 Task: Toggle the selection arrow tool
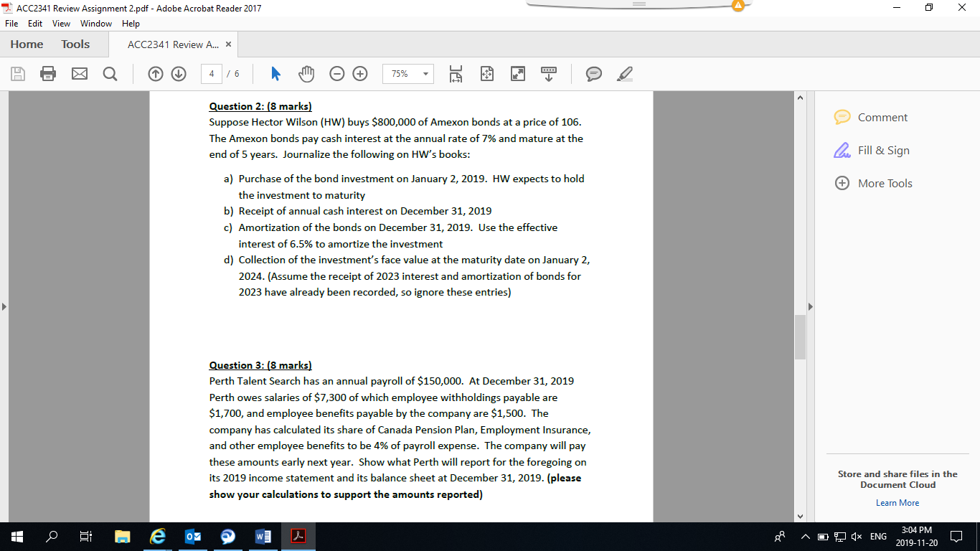pyautogui.click(x=275, y=73)
